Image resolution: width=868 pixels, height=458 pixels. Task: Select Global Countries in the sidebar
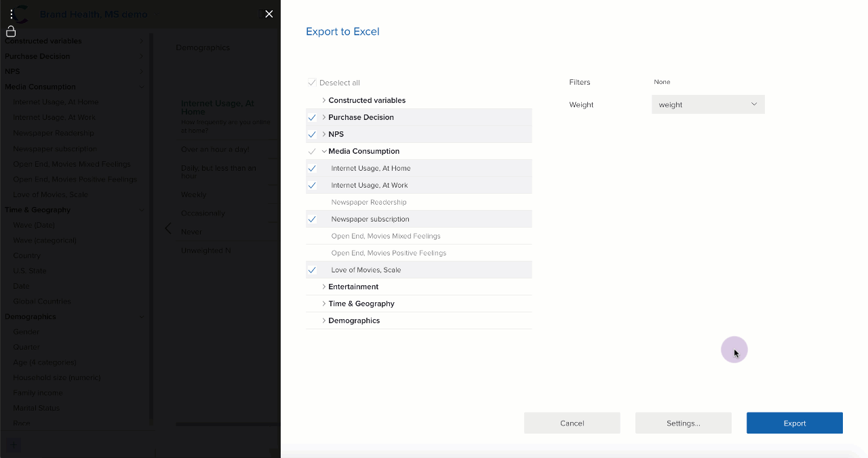pyautogui.click(x=42, y=301)
